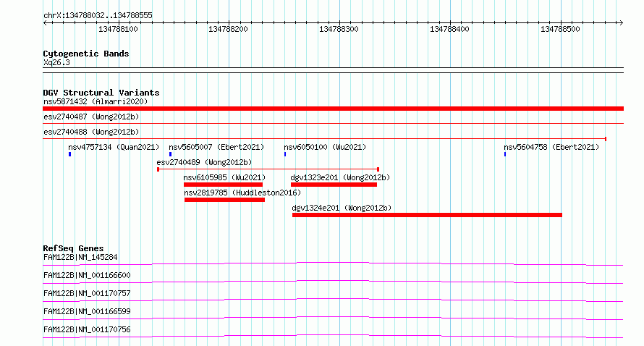Open variant nsv6050100 (Wu2021) label
Screen dimensions: 644x346
[325, 147]
